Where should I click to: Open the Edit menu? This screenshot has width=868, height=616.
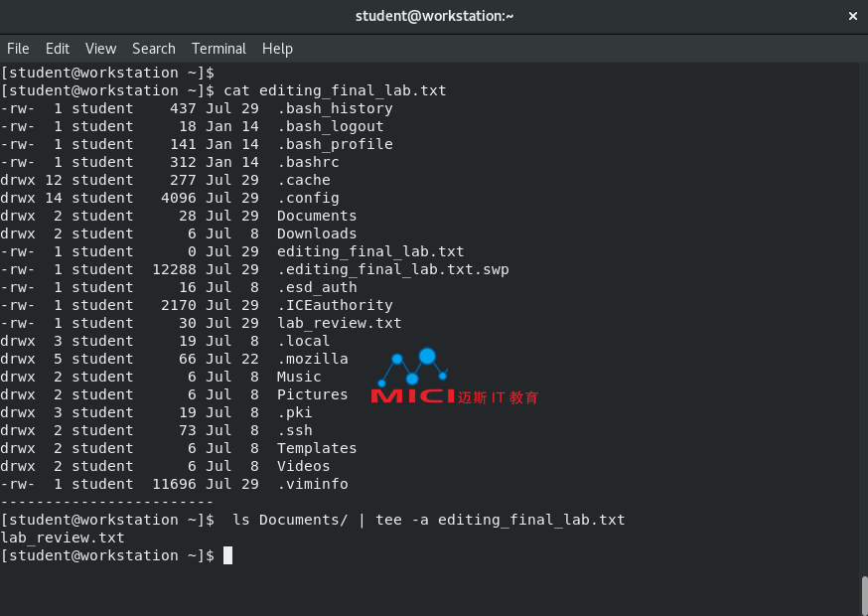(x=58, y=48)
